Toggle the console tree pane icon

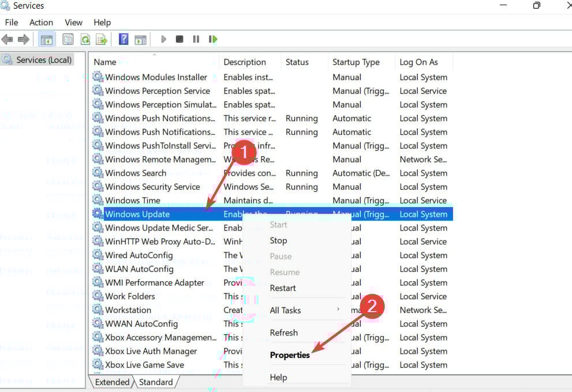(46, 39)
